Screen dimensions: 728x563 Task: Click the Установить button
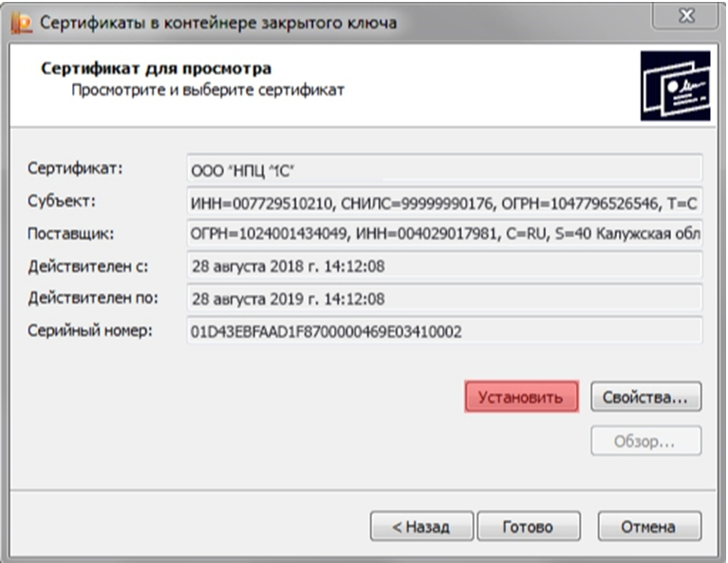(x=521, y=397)
